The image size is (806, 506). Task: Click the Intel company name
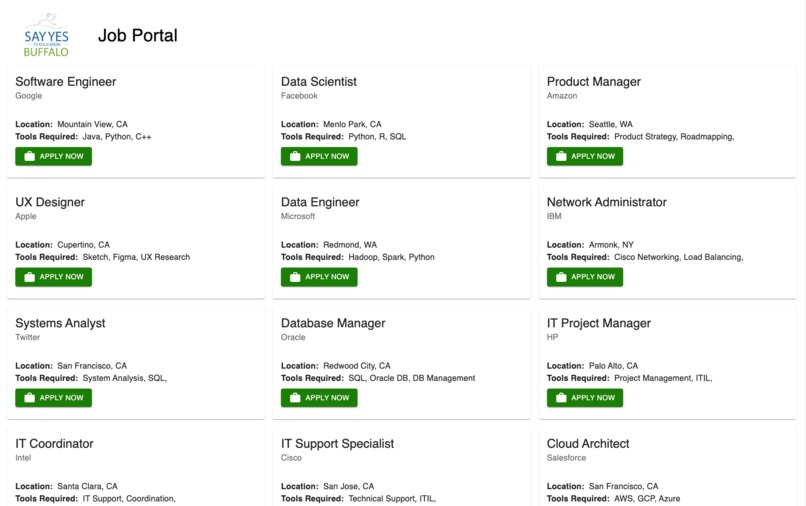click(23, 458)
